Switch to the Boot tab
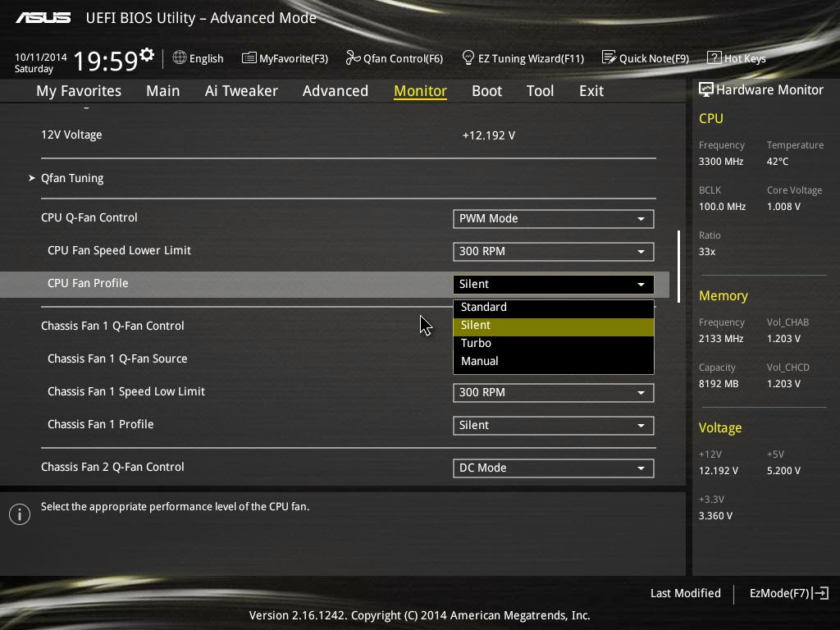This screenshot has width=840, height=630. click(486, 91)
